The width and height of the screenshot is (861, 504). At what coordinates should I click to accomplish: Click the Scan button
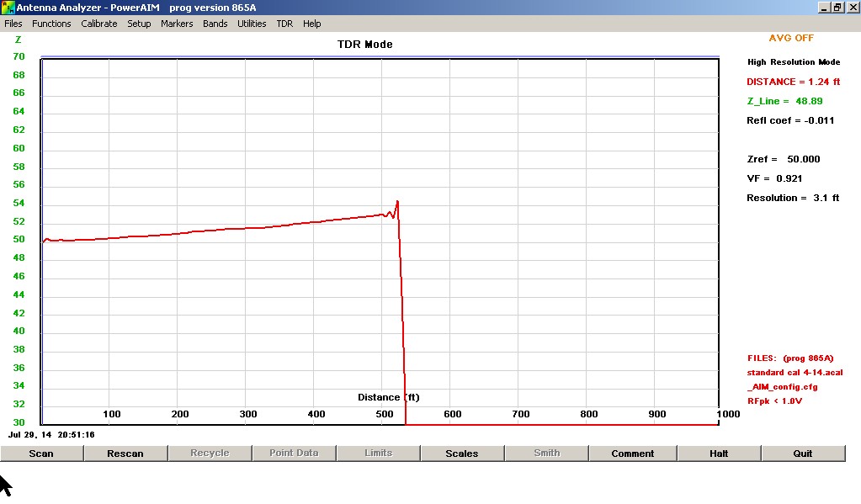(x=41, y=454)
